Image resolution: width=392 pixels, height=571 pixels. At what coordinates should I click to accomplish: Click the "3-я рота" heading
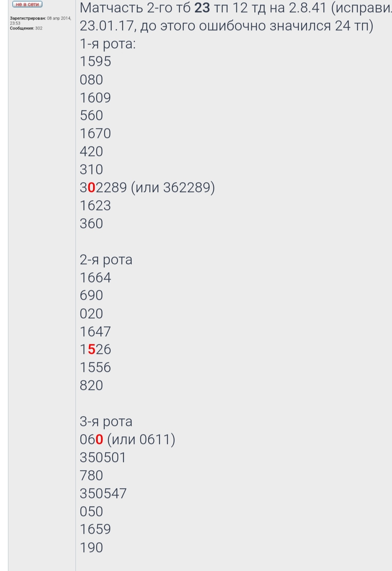tap(106, 421)
